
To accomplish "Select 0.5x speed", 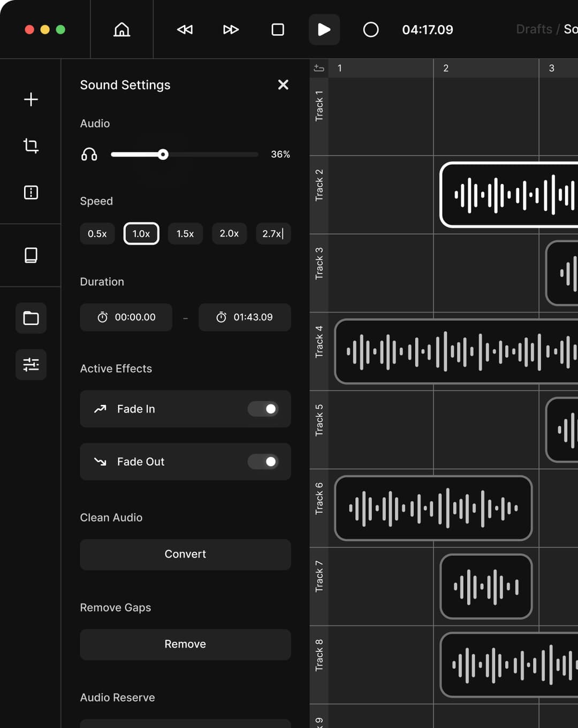I will pyautogui.click(x=97, y=234).
